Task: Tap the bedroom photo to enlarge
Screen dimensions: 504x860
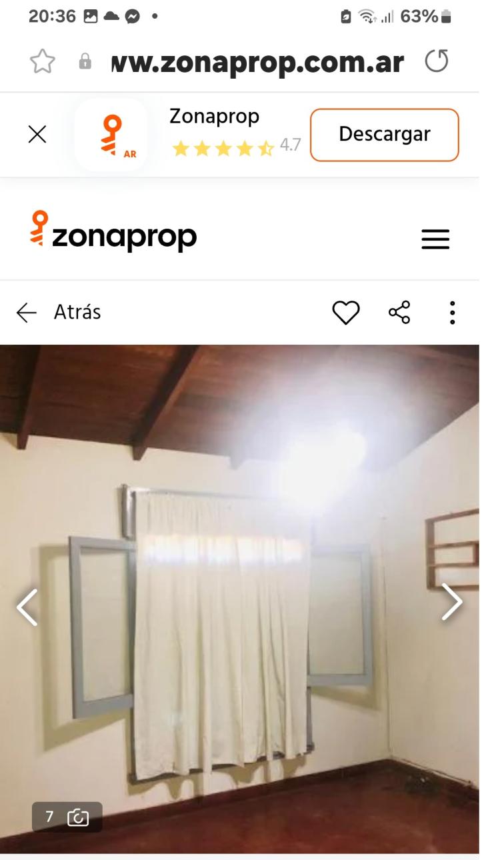Action: [239, 599]
